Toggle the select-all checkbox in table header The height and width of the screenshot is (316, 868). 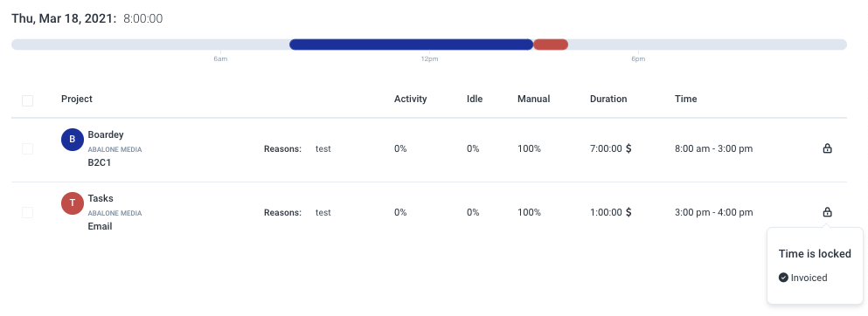(x=28, y=100)
